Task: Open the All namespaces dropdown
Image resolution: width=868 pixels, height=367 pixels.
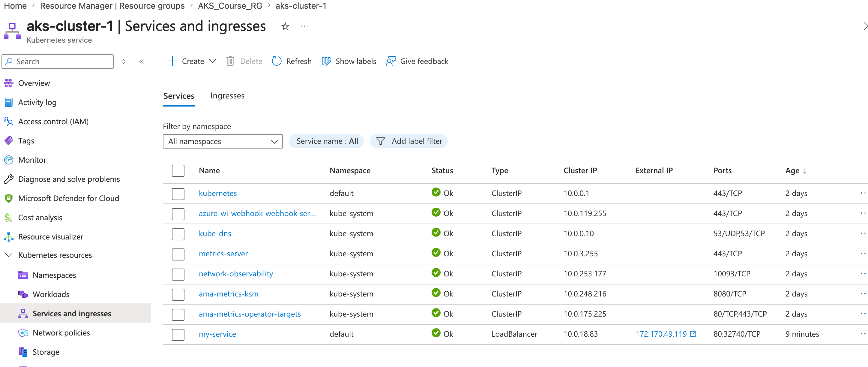Action: pyautogui.click(x=222, y=141)
